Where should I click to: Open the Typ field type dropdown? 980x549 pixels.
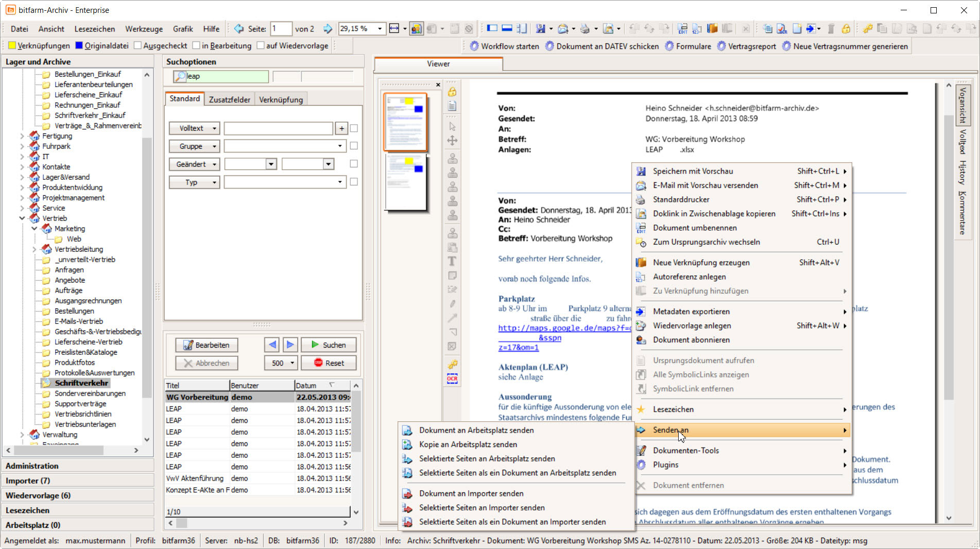pos(194,182)
